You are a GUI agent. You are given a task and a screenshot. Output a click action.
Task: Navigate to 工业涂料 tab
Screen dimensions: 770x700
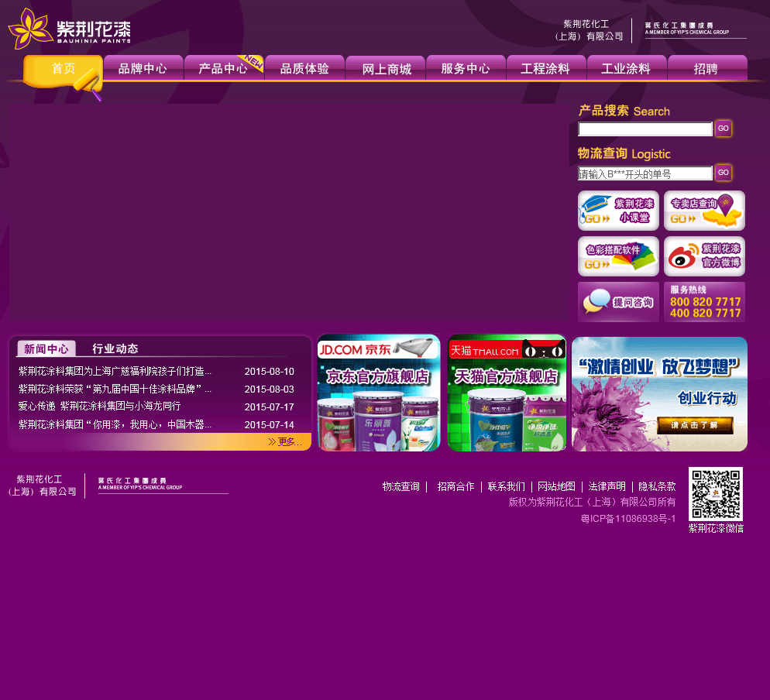pos(626,68)
